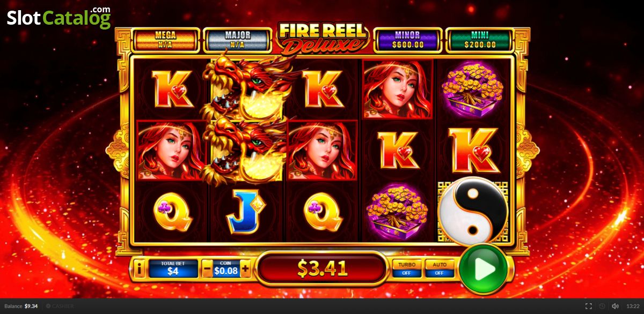Toggle Turbo mode on
Viewport: 644px width, 314px height.
pos(407,268)
